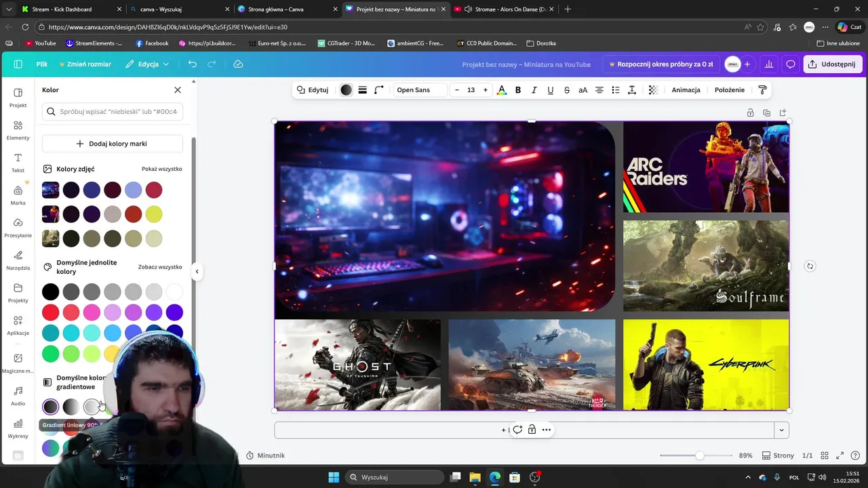Viewport: 868px width, 488px height.
Task: Click the Pokaż wszystko link
Action: 161,169
